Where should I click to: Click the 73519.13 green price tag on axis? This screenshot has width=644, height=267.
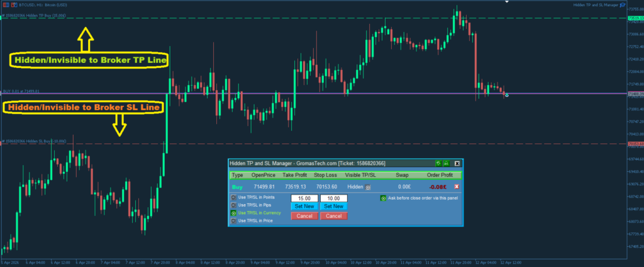(635, 18)
